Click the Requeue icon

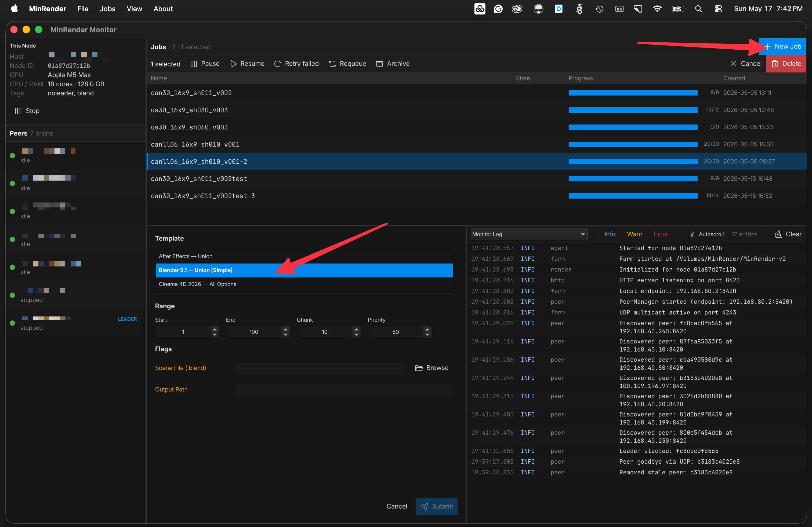click(x=332, y=64)
